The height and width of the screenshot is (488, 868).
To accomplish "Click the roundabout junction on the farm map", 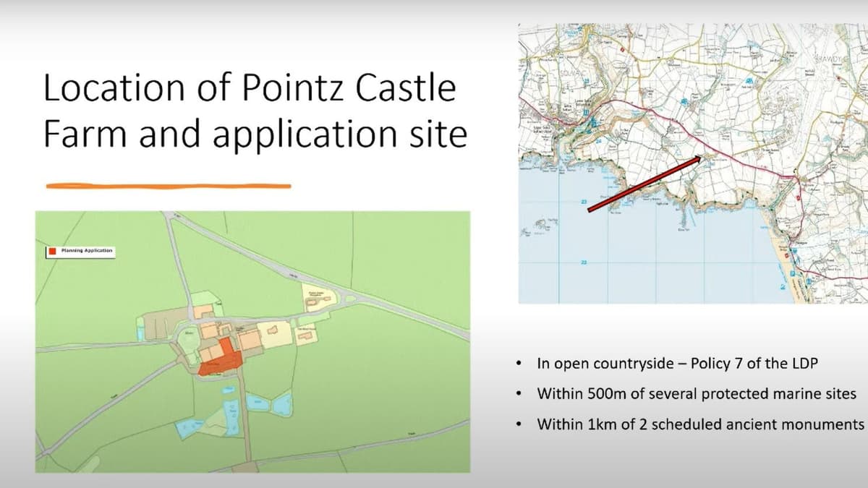I will [x=350, y=299].
